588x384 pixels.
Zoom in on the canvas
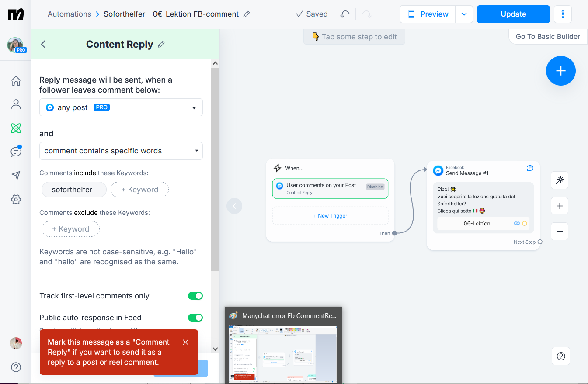point(560,206)
